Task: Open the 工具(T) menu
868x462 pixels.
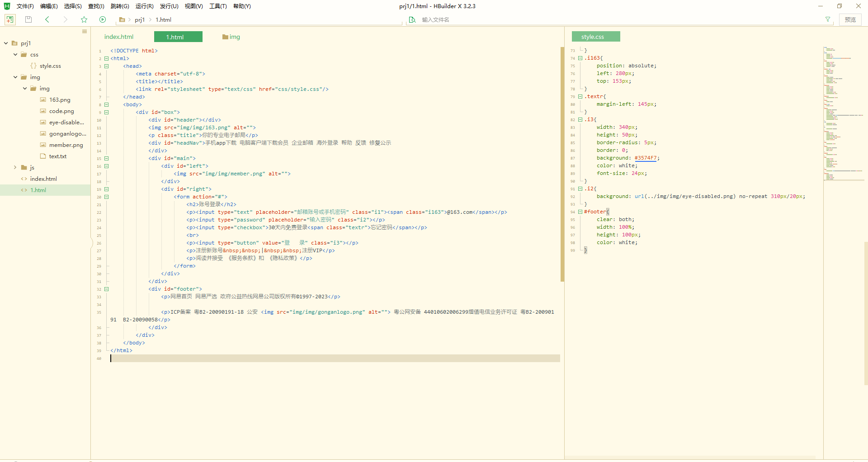Action: click(218, 6)
